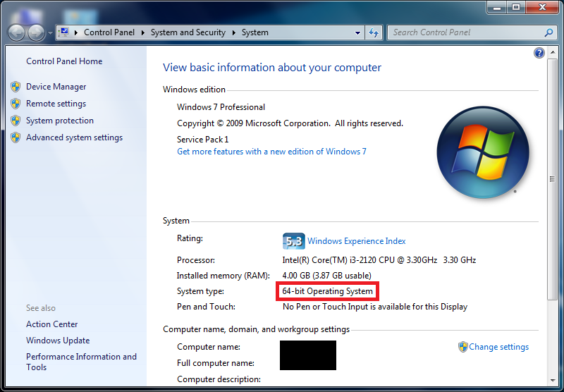This screenshot has height=392, width=564.
Task: Click the computer icon in address bar
Action: (63, 32)
